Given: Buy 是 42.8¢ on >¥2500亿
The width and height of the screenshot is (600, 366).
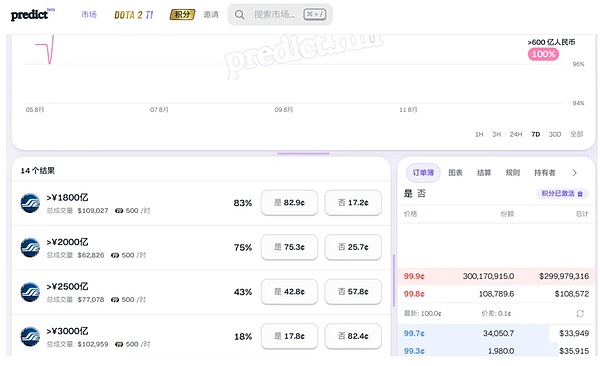Looking at the screenshot, I should click(289, 292).
